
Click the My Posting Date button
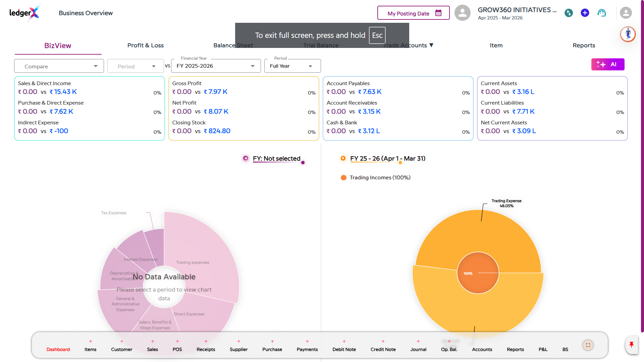(x=413, y=13)
